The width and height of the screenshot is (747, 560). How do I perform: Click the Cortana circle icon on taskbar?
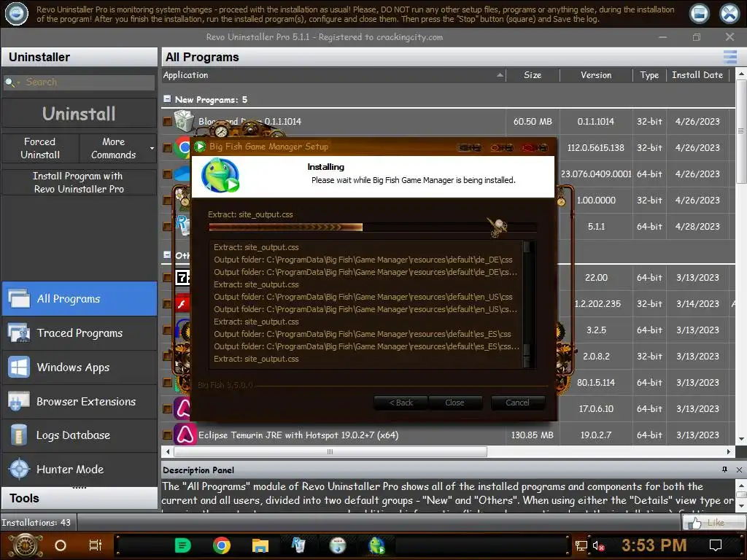point(61,545)
